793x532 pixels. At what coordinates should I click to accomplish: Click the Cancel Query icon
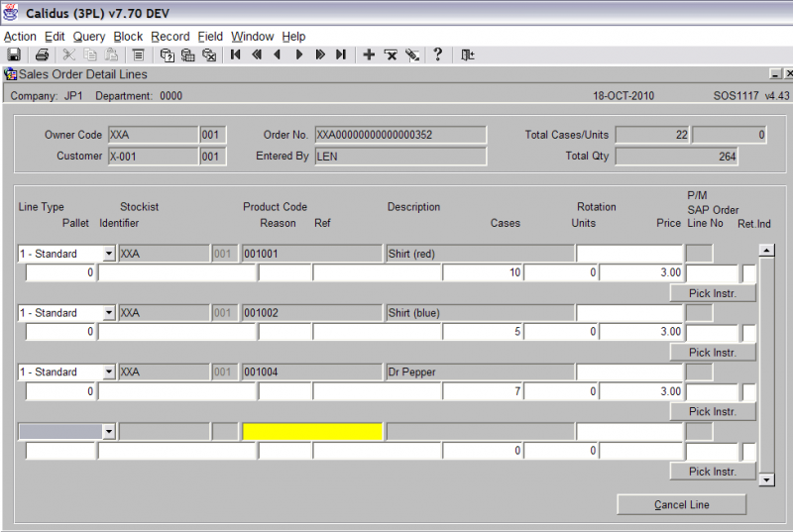click(209, 54)
